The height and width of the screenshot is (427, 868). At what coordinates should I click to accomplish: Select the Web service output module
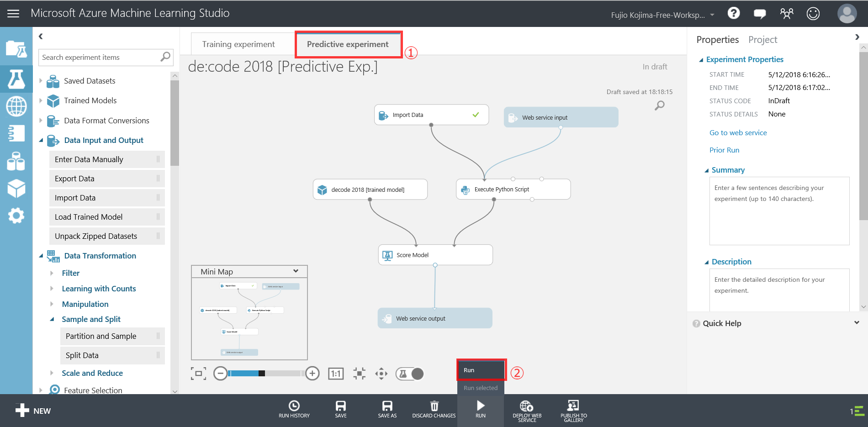click(435, 318)
